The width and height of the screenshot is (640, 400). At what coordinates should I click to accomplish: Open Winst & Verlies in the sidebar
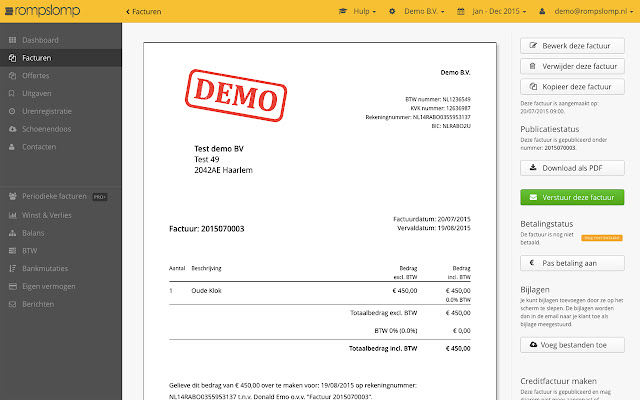point(61,215)
